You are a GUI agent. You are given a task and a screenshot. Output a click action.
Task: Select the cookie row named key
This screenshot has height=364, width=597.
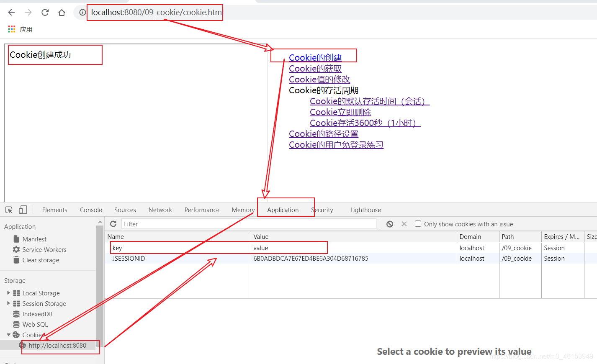point(351,248)
